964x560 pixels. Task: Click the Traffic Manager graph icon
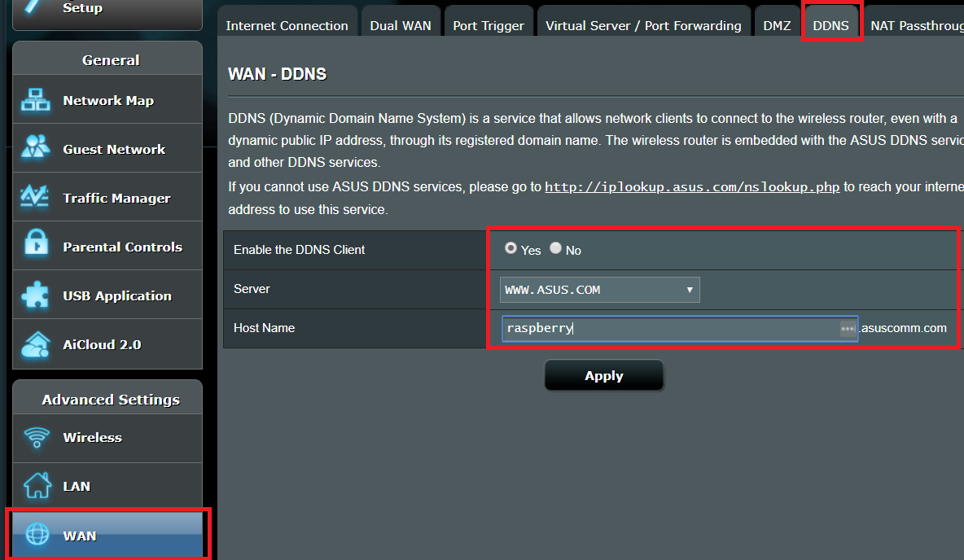[x=35, y=197]
